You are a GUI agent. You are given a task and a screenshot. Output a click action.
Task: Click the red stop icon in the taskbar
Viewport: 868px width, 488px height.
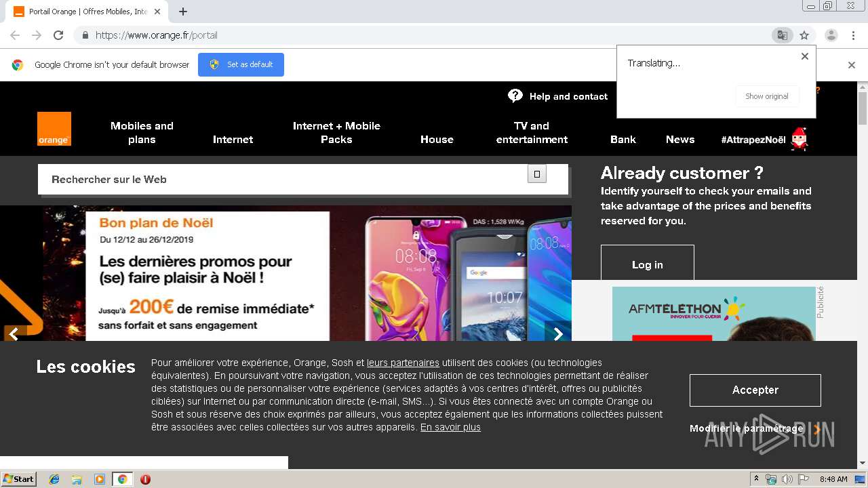[145, 479]
